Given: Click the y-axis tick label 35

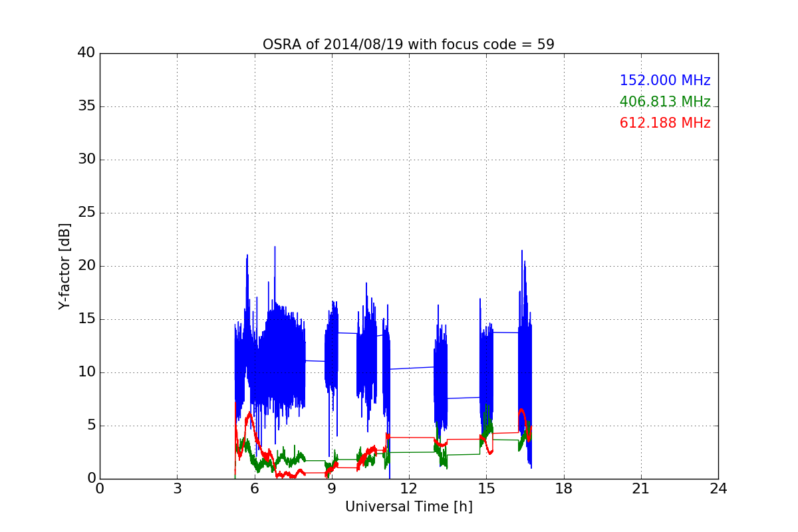Looking at the screenshot, I should (86, 106).
